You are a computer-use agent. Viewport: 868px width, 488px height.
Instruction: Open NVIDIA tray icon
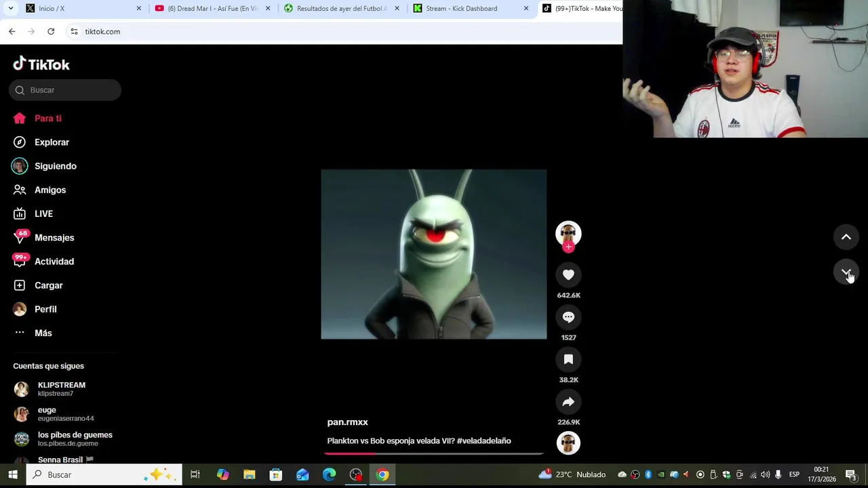[661, 474]
